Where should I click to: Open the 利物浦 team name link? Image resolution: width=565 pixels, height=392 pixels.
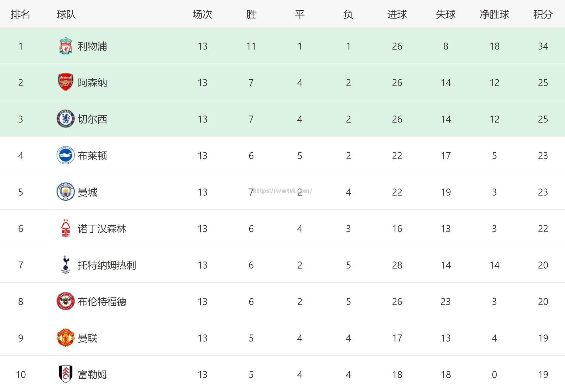coord(92,46)
